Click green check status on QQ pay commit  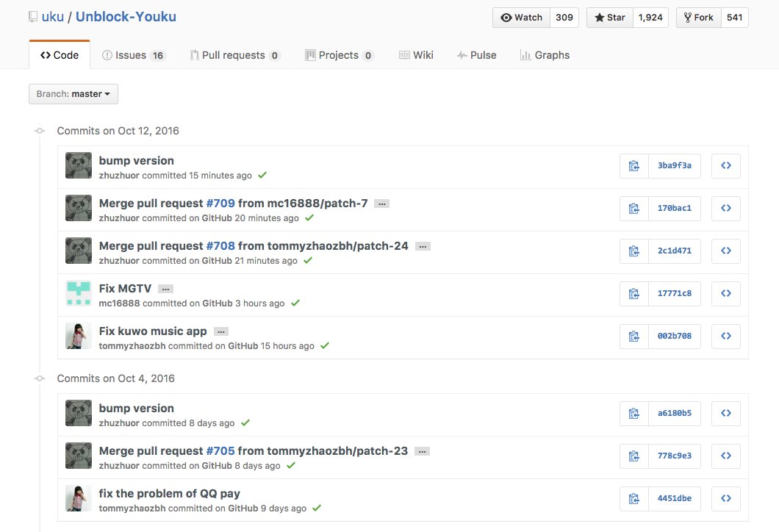317,508
